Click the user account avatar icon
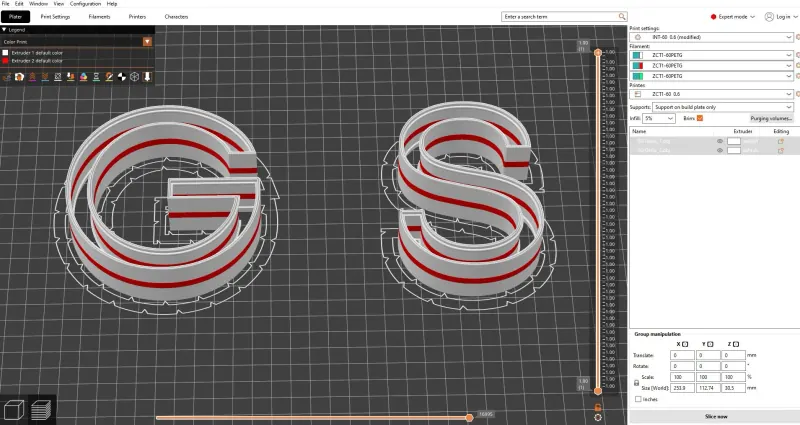 769,17
